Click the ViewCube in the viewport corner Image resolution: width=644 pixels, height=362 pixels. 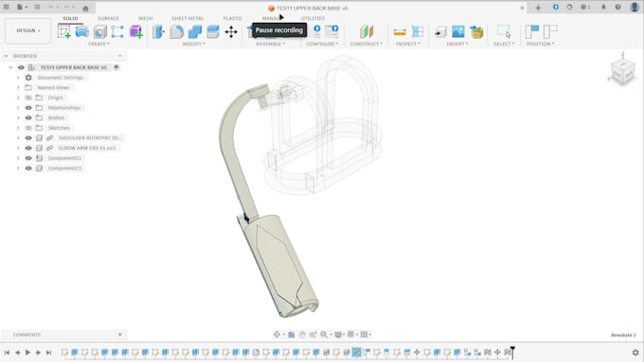tap(622, 72)
